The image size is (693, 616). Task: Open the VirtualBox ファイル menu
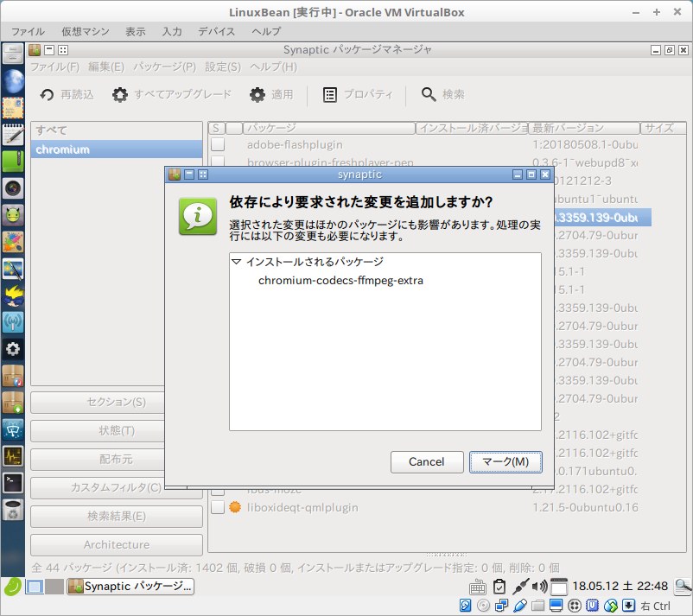click(28, 31)
